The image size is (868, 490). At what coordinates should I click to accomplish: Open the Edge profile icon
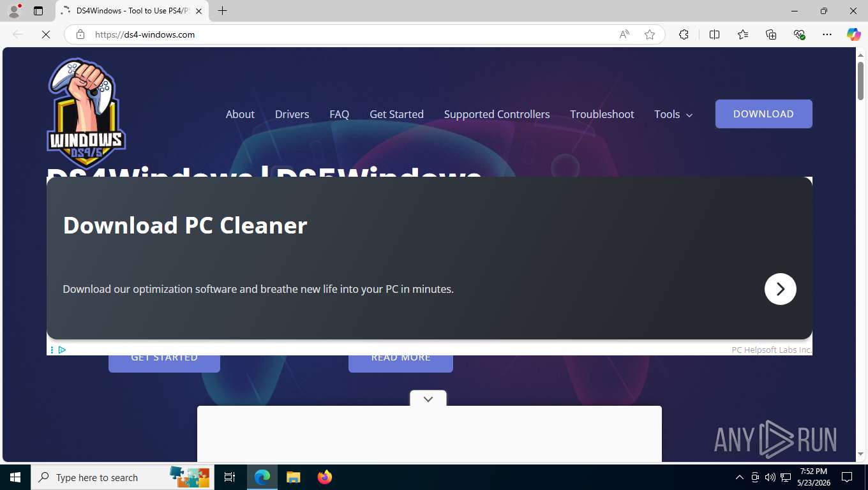coord(14,11)
